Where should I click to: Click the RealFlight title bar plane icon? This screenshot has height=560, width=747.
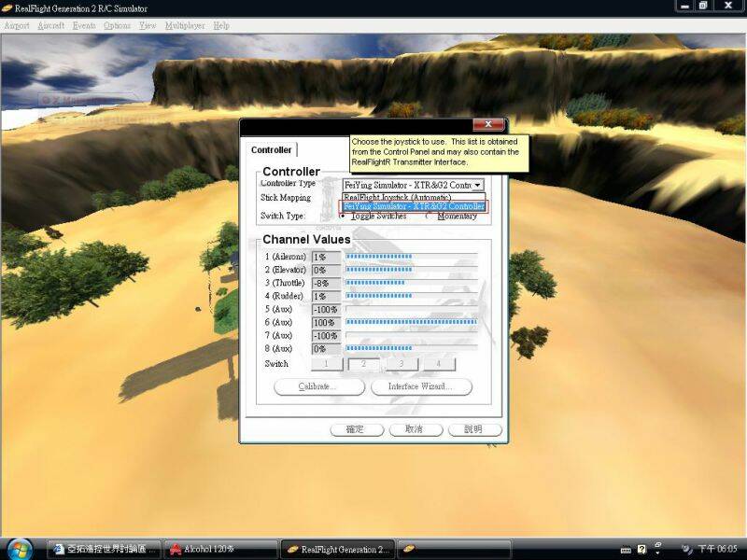click(7, 8)
